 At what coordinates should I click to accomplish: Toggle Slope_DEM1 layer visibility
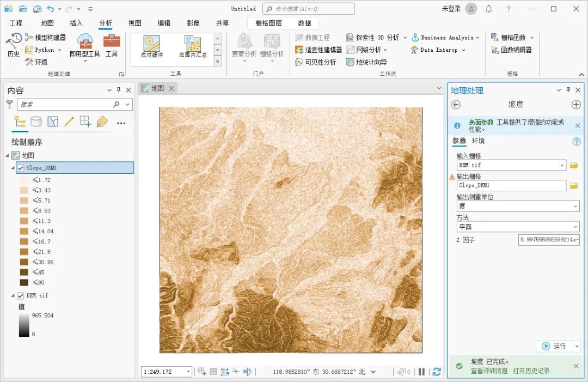[x=21, y=168]
